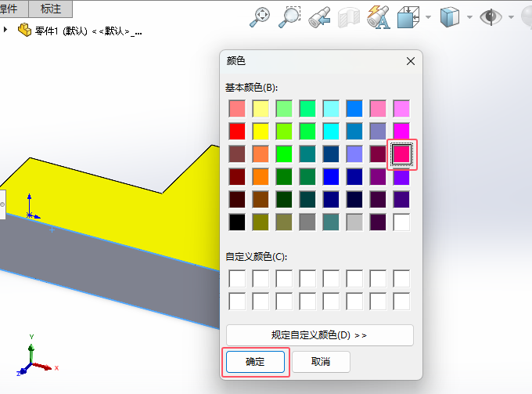Screen dimensions: 532x394
Task: Expand the 零件1 tree node arrow
Action: pyautogui.click(x=5, y=30)
